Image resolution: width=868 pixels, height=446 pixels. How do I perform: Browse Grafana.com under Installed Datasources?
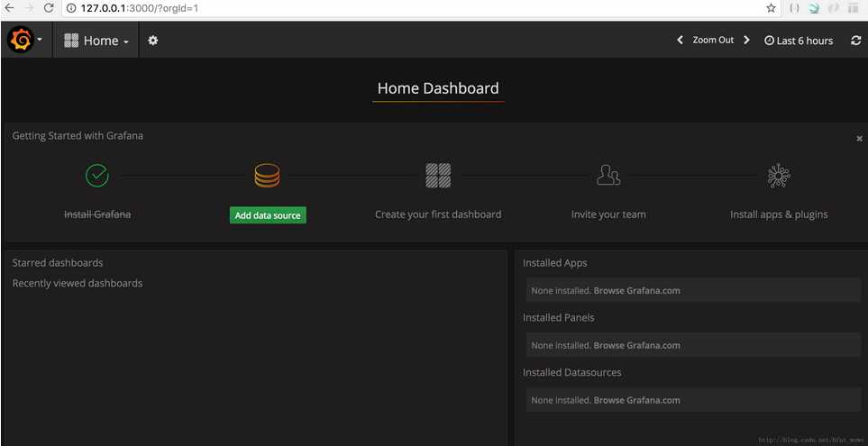(x=636, y=400)
